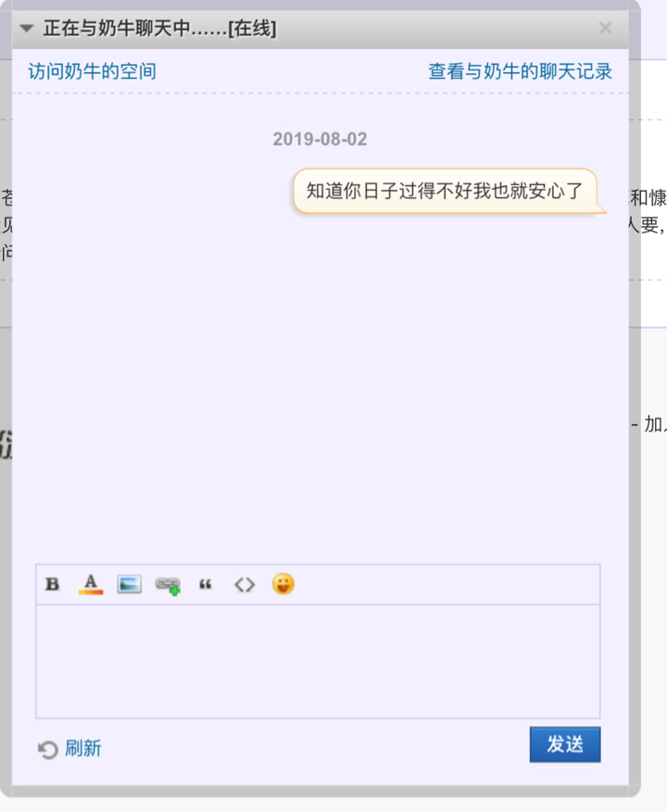This screenshot has height=812, width=667.
Task: Open the emoji smiley picker
Action: click(x=283, y=584)
